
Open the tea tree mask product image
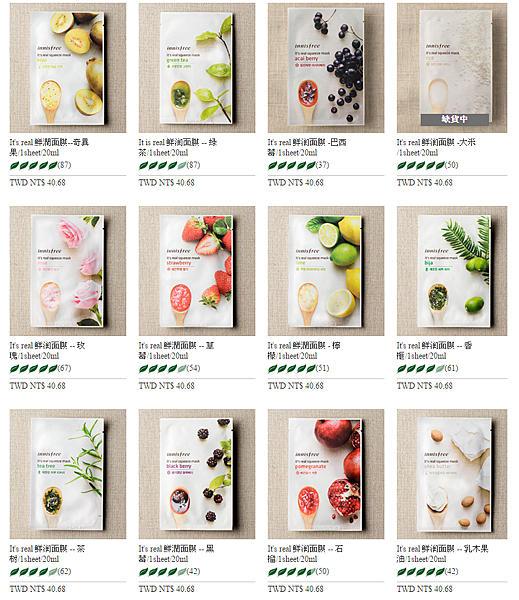coord(68,474)
